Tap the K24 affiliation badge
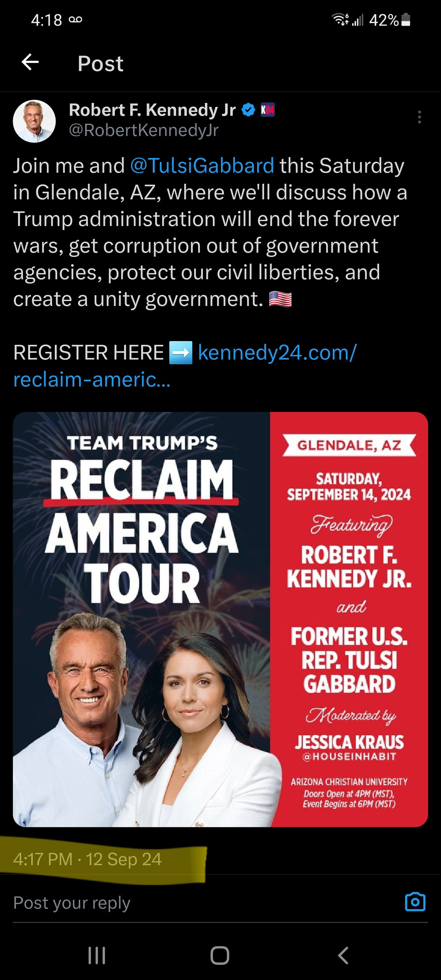The height and width of the screenshot is (980, 441). click(x=267, y=110)
